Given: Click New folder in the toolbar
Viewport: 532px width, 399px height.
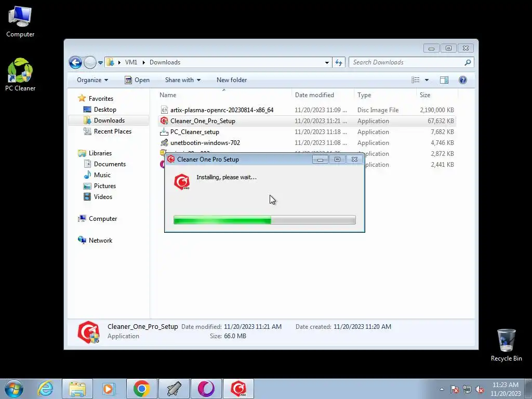Looking at the screenshot, I should point(232,80).
